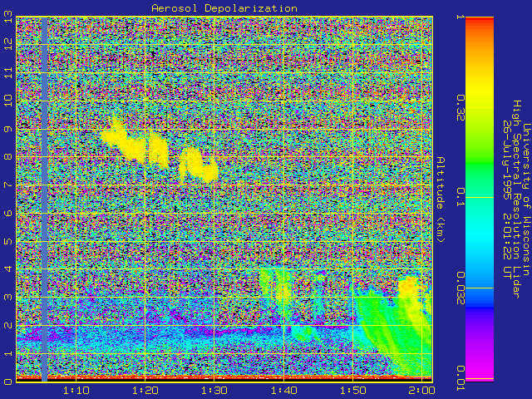Click the altitude axis label '11'
This screenshot has height=399, width=532.
click(8, 72)
